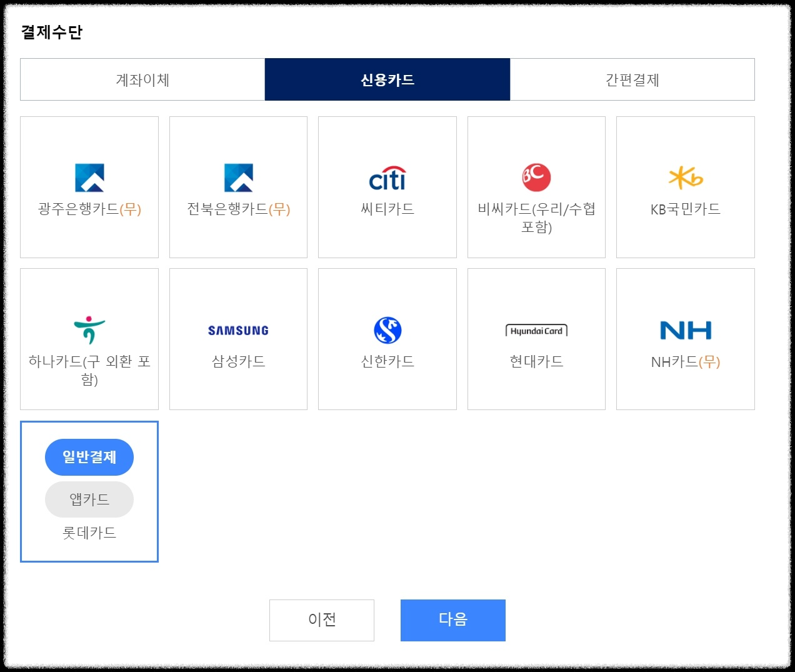The width and height of the screenshot is (795, 672).
Task: Switch to the 계좌이체 tab
Action: 142,79
